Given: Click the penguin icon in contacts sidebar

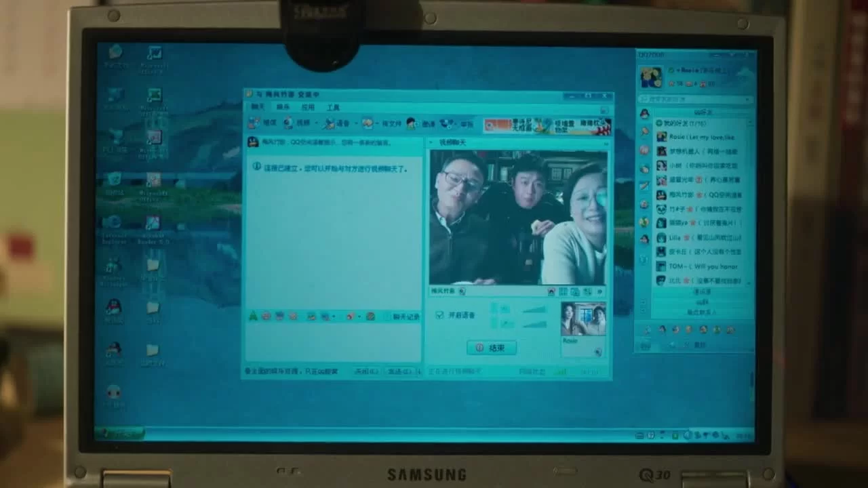Looking at the screenshot, I should tap(645, 113).
